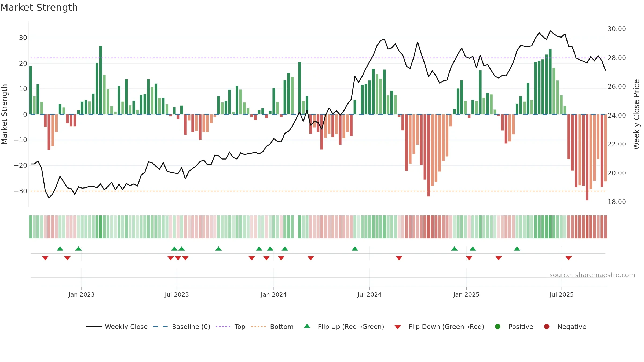Click the 28.00 price tick label
Viewport: 644px width, 362px height.
pyautogui.click(x=617, y=58)
